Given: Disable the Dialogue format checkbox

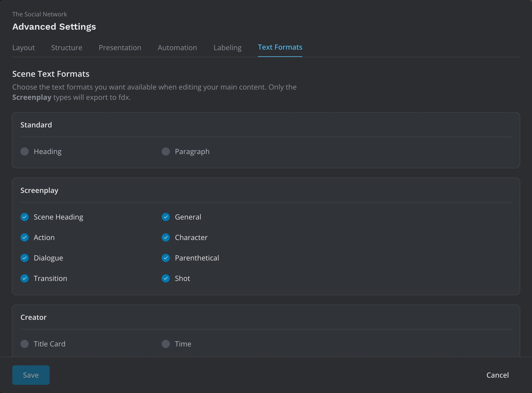Looking at the screenshot, I should point(25,258).
